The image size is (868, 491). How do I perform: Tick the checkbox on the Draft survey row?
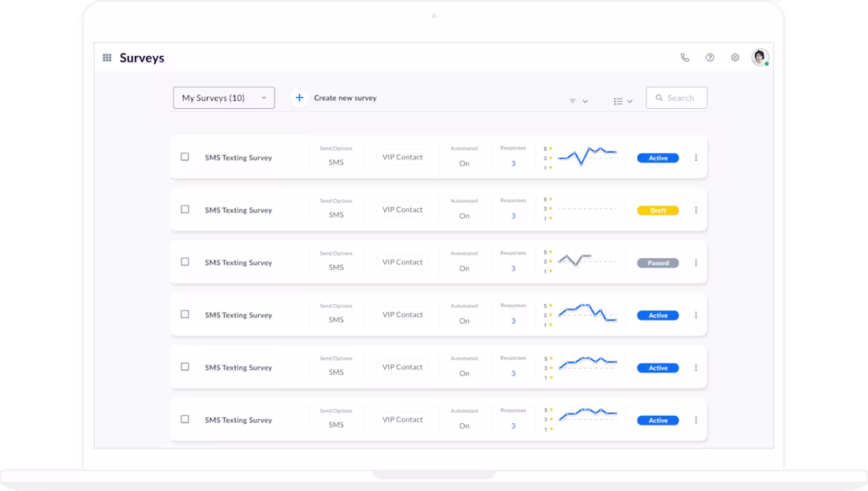click(x=185, y=210)
